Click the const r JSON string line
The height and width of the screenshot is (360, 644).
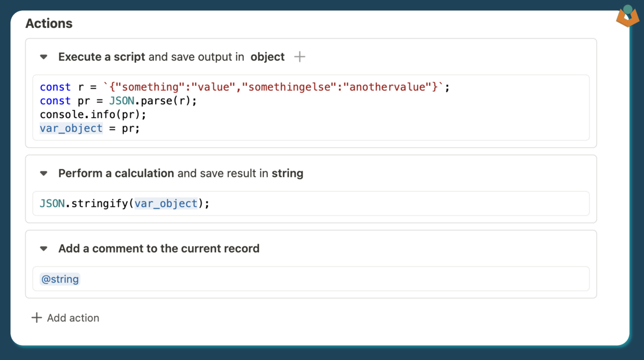[x=244, y=87]
